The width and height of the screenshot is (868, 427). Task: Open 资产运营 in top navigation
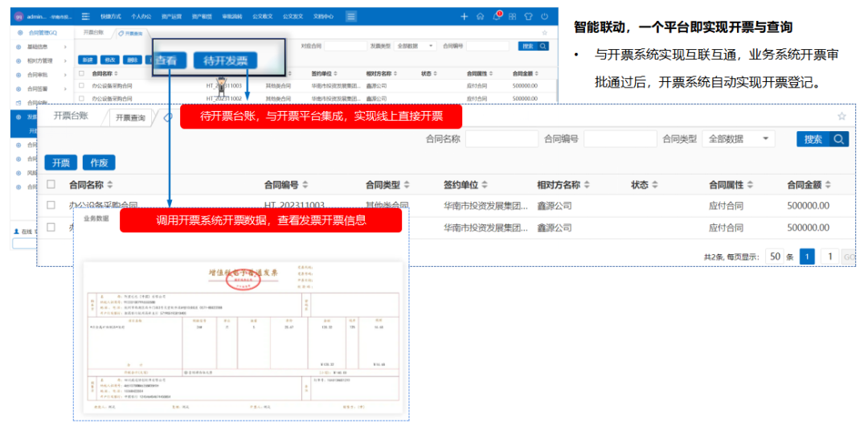[x=171, y=16]
